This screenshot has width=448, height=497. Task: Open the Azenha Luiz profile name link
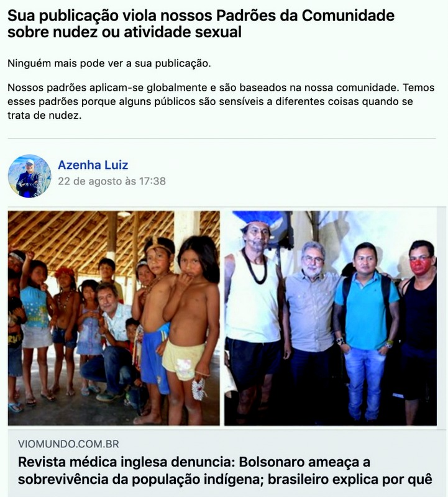pyautogui.click(x=93, y=165)
